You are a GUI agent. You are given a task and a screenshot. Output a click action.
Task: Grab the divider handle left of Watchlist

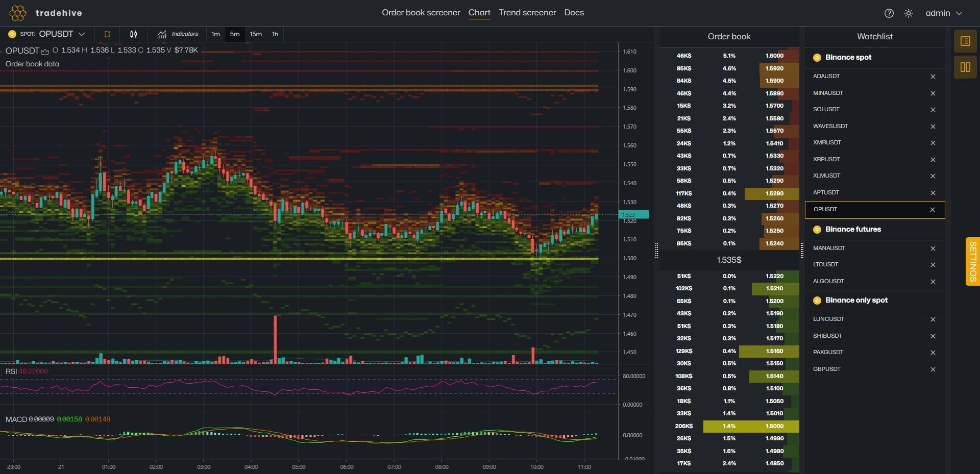(802, 250)
